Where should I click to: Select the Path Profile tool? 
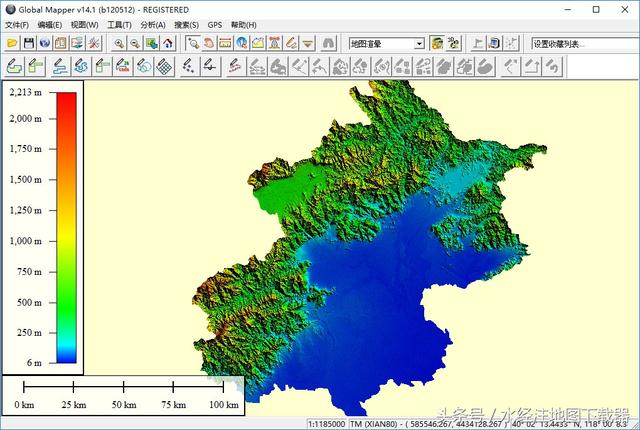point(258,43)
